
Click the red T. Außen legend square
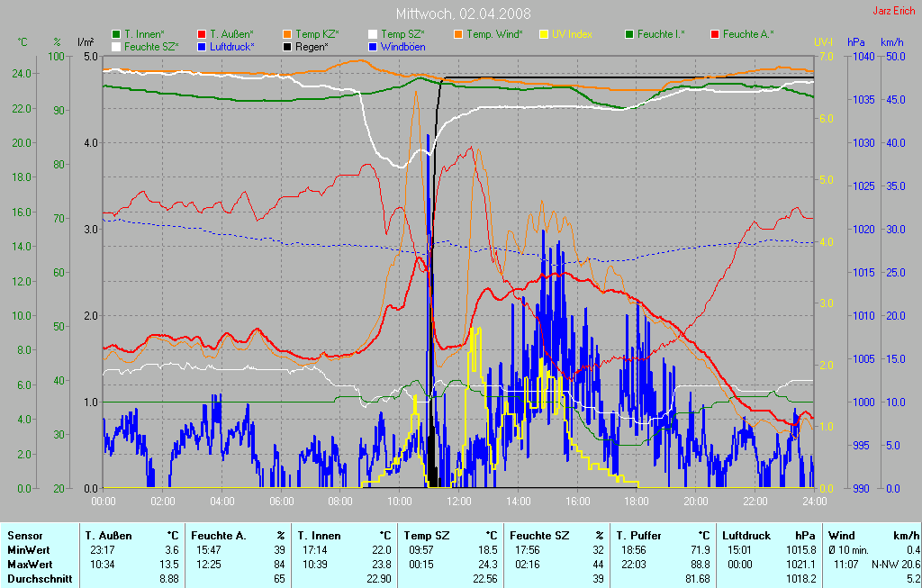(202, 33)
